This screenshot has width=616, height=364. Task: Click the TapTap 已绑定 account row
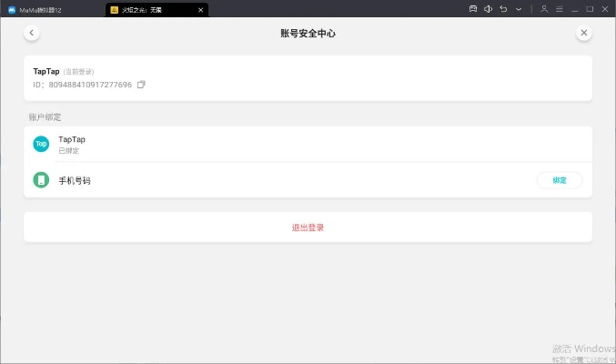pos(308,145)
